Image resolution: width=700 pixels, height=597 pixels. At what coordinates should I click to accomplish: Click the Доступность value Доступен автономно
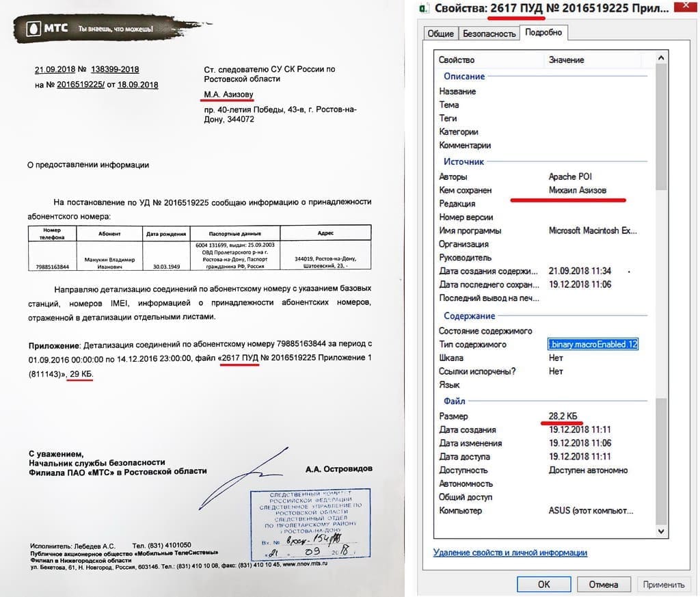[x=588, y=470]
